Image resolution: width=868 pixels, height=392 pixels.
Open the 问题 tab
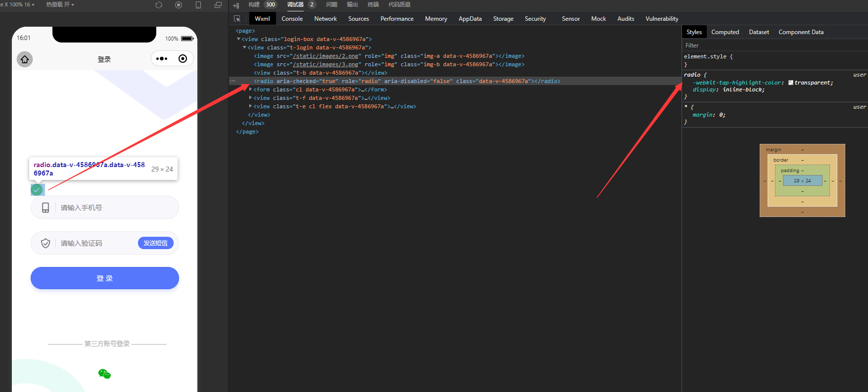[332, 4]
